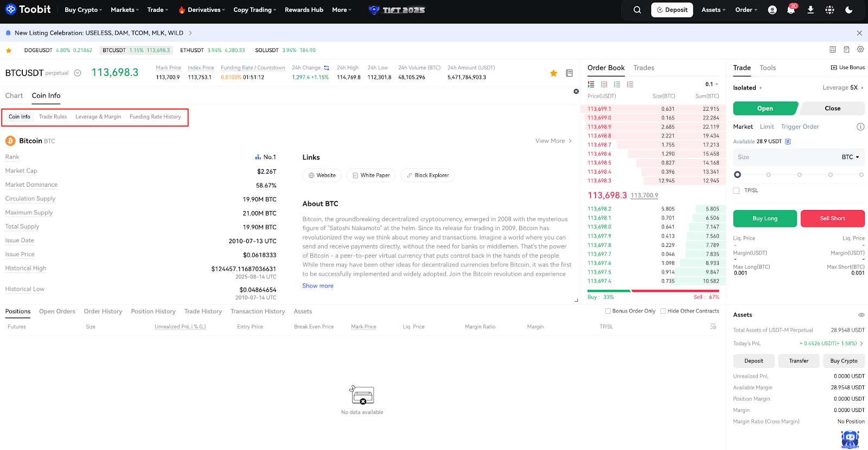Switch 24h Change display toggle icon
This screenshot has height=450, width=868.
(x=327, y=68)
